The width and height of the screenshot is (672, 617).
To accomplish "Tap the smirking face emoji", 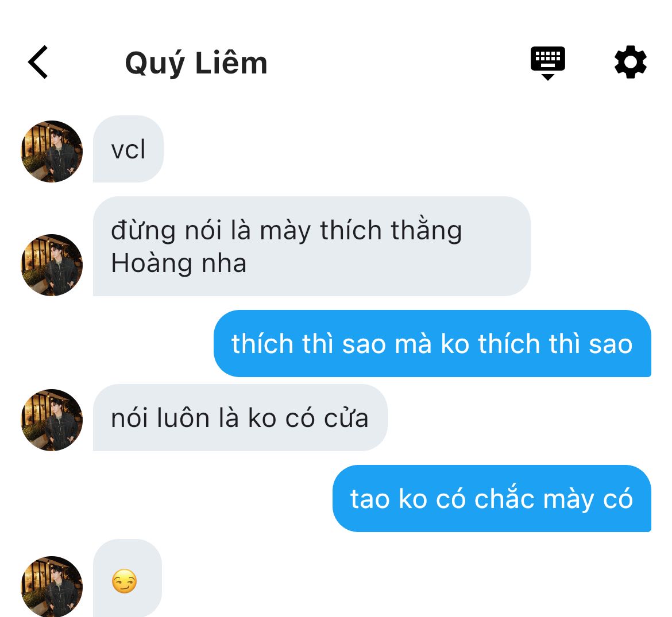I will coord(124,581).
